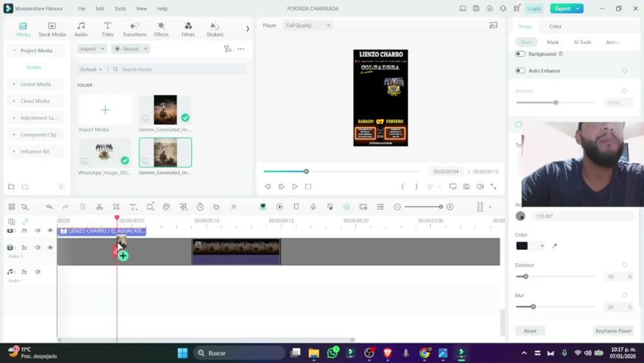The width and height of the screenshot is (644, 363).
Task: Open the Filters tab
Action: point(188,30)
